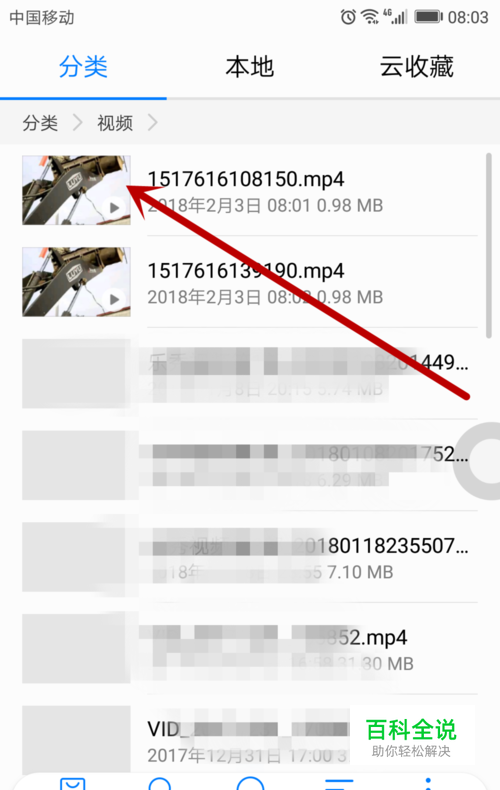Tap play icon on first video thumbnail
The width and height of the screenshot is (500, 790).
(114, 207)
